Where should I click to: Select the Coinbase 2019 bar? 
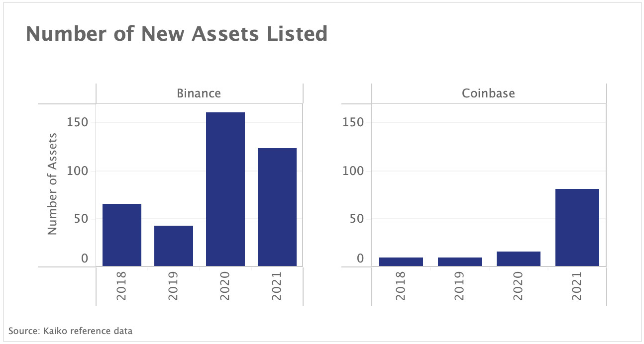(459, 261)
